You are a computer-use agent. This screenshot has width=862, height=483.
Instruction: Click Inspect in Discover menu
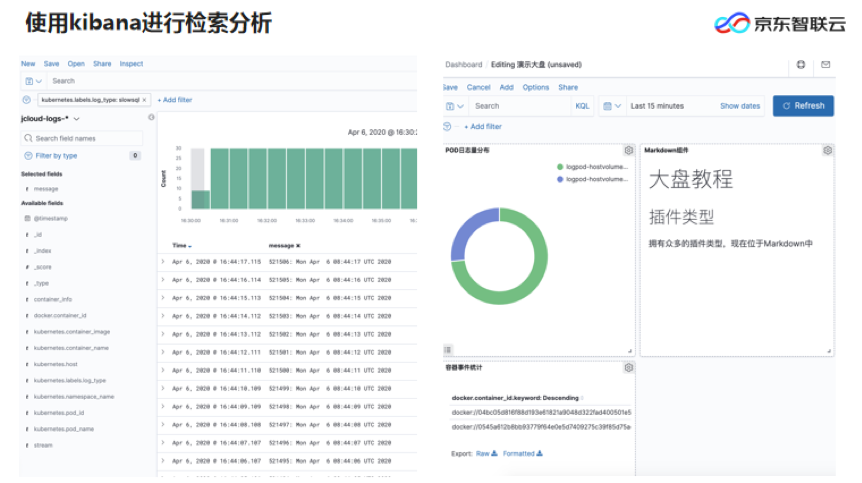point(131,64)
